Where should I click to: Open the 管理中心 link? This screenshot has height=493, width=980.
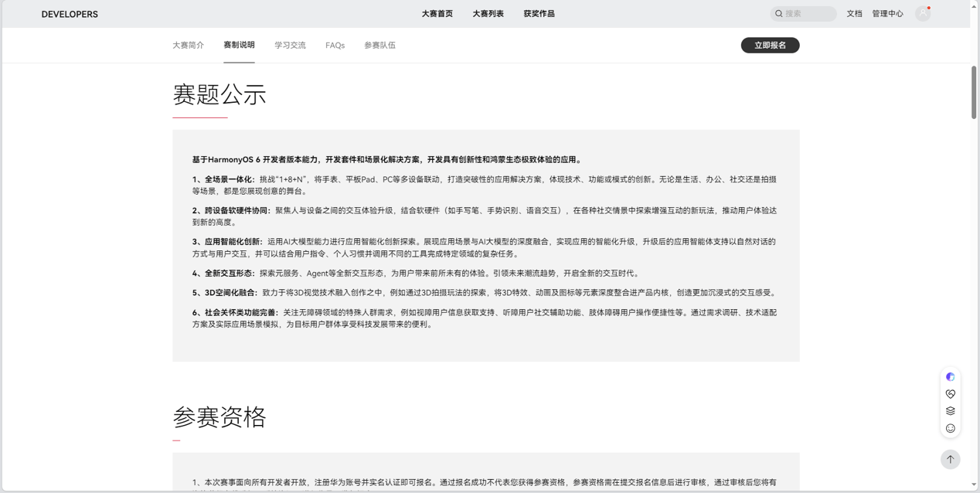(887, 14)
